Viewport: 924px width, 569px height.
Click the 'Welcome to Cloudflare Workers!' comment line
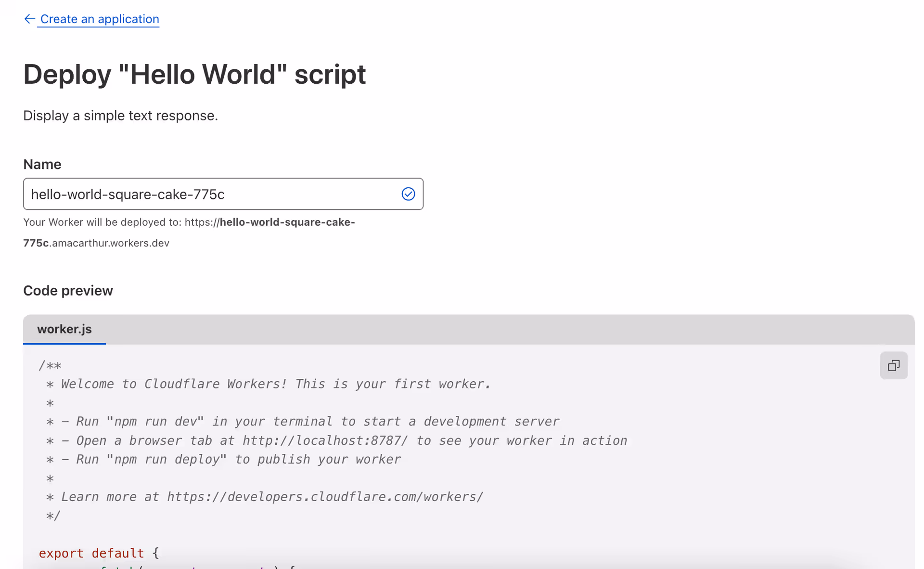pos(268,384)
